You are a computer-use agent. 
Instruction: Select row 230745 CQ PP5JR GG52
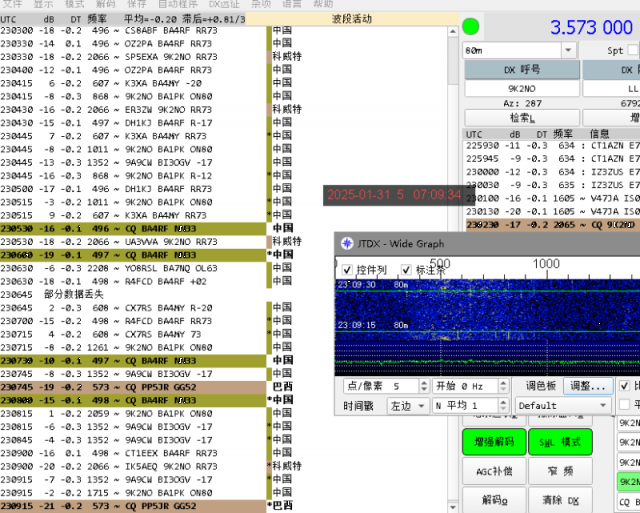pos(133,387)
